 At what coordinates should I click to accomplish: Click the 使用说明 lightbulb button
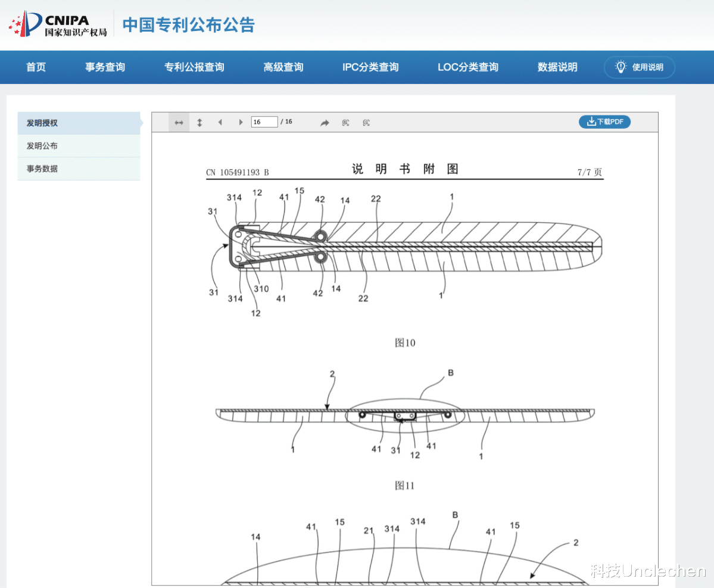click(x=640, y=67)
